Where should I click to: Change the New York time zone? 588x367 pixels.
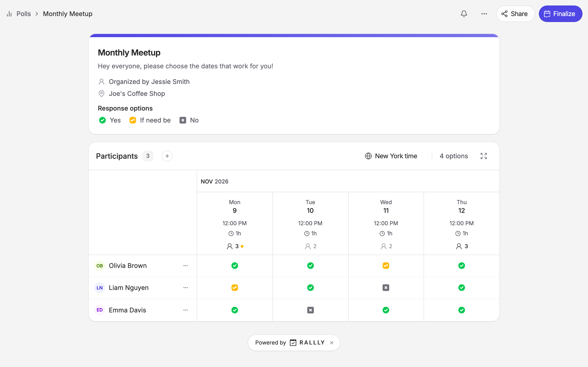coord(391,156)
